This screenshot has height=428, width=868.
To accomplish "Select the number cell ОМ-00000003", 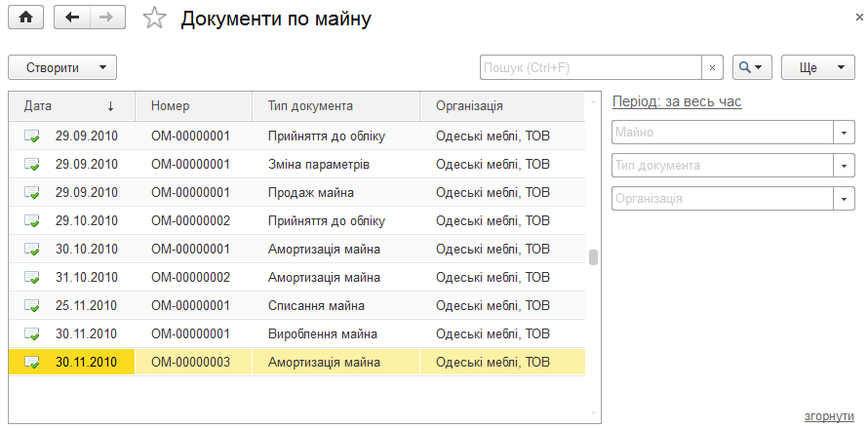I will 194,363.
